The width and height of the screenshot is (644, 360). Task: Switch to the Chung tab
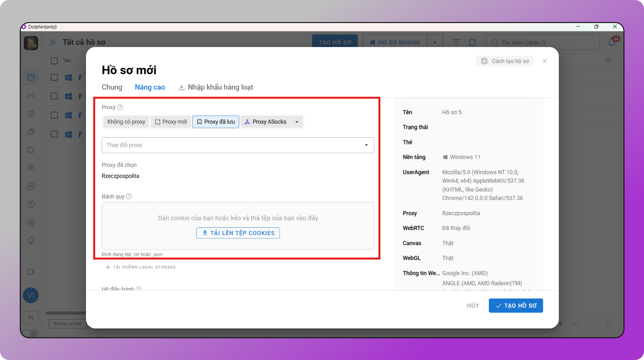[x=112, y=87]
